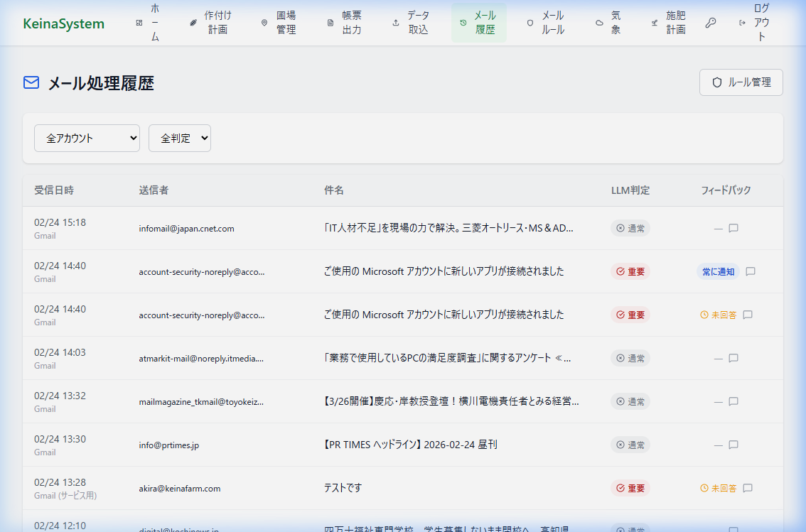Click the blue envelope icon beside page title

pyautogui.click(x=31, y=83)
